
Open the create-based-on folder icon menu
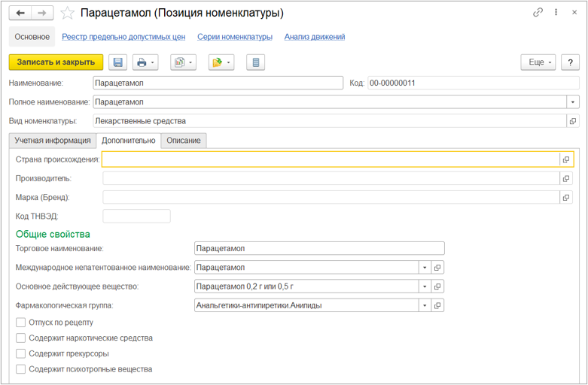pos(221,62)
